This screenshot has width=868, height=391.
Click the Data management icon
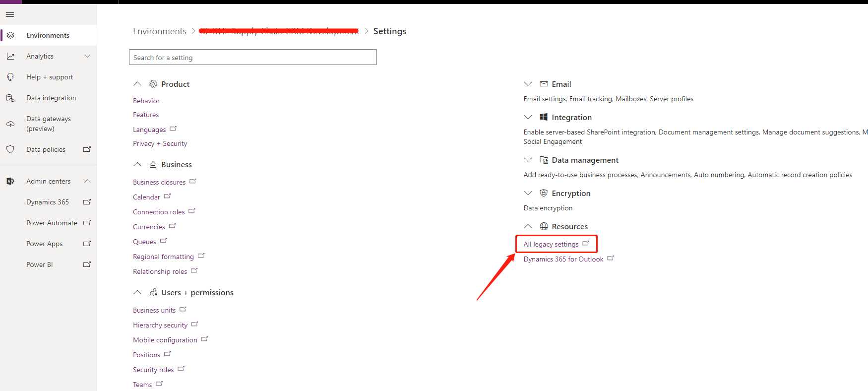point(544,160)
